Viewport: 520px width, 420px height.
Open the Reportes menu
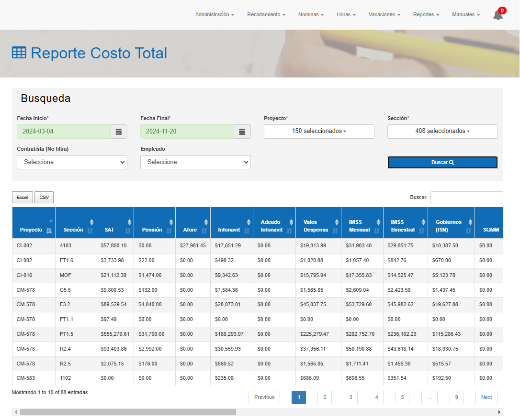(x=426, y=15)
